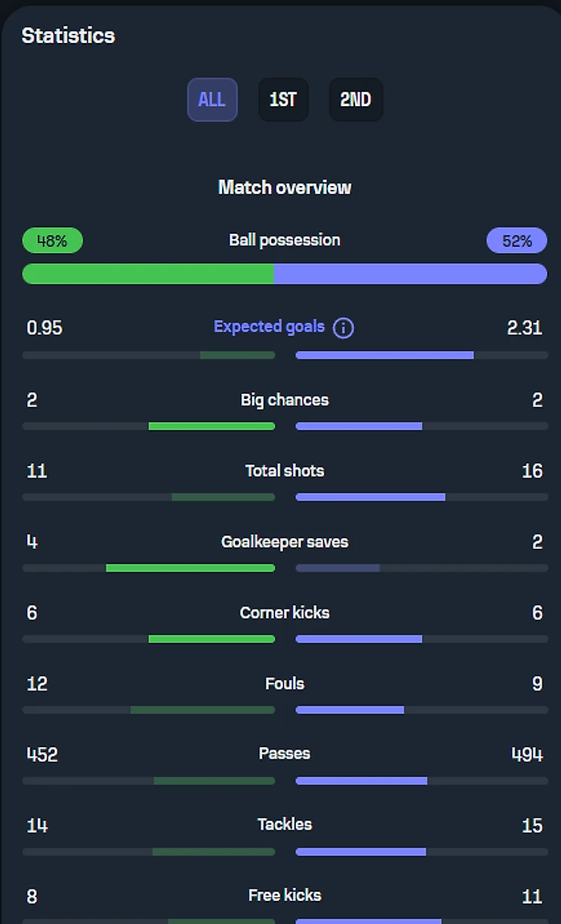Click the Ball possession label

(x=284, y=240)
